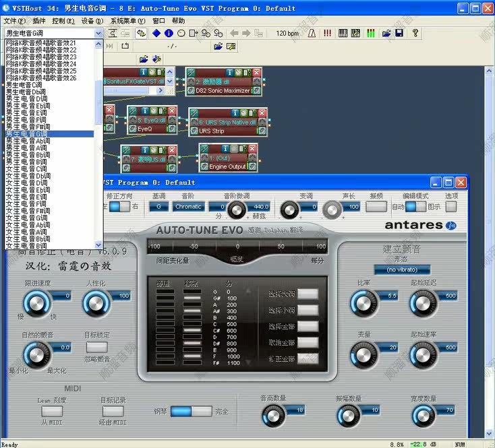Click the folder with arrow icon in third toolbar row
Screen dimensions: 495x448
pyautogui.click(x=144, y=59)
